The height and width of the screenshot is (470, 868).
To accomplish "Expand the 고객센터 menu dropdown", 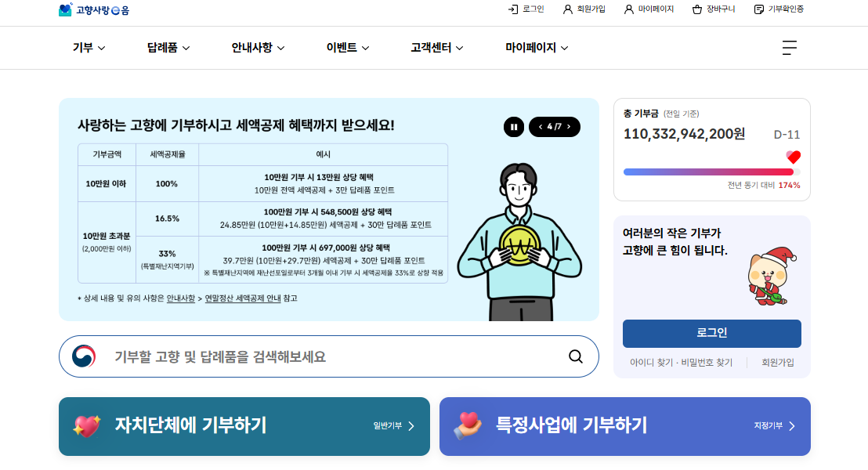I will point(437,48).
